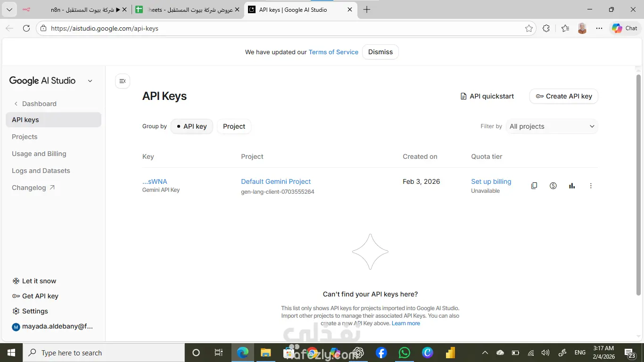Open API quickstart
The image size is (644, 362).
click(x=487, y=96)
